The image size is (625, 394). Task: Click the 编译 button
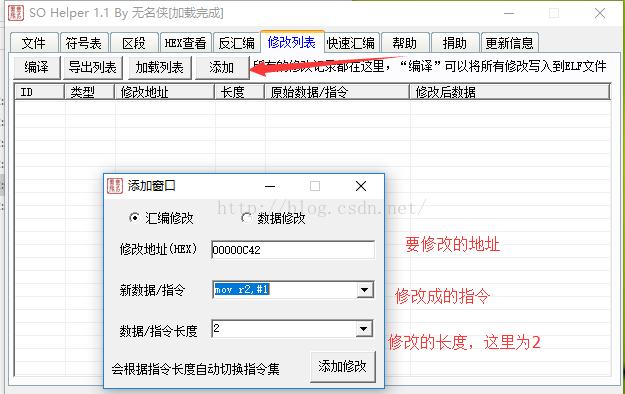tap(37, 67)
